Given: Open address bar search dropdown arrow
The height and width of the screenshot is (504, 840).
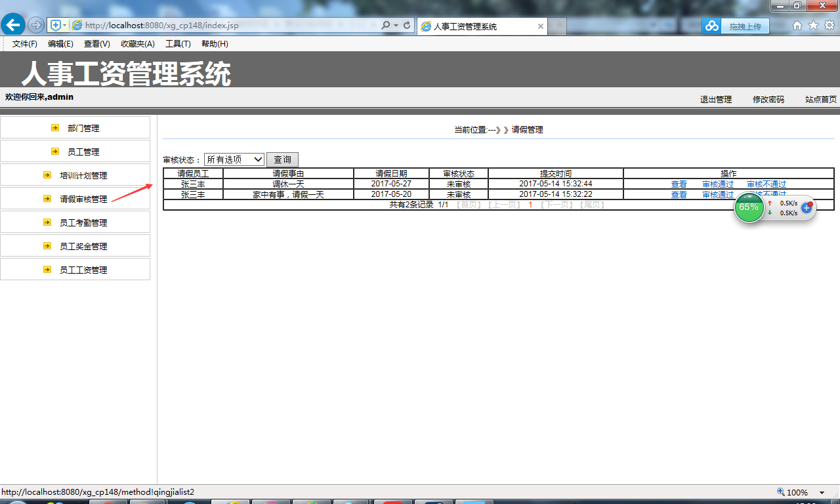Looking at the screenshot, I should [396, 26].
